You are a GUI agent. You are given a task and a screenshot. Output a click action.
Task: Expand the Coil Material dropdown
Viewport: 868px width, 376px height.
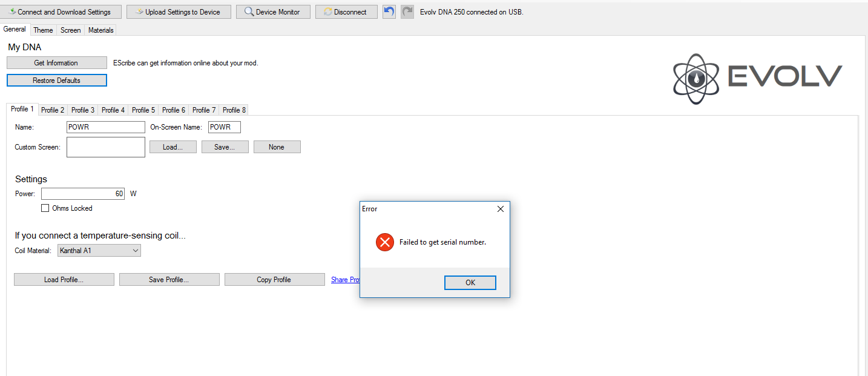(x=99, y=251)
